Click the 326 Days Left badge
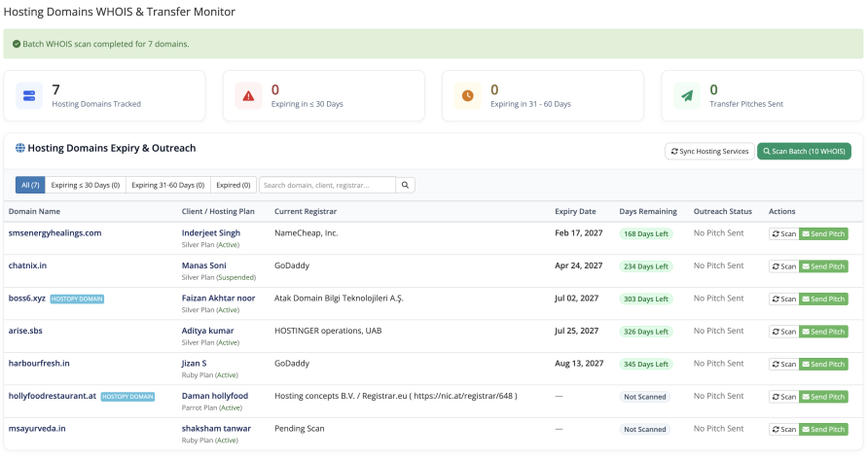Screen dimensions: 868x459 pyautogui.click(x=646, y=332)
